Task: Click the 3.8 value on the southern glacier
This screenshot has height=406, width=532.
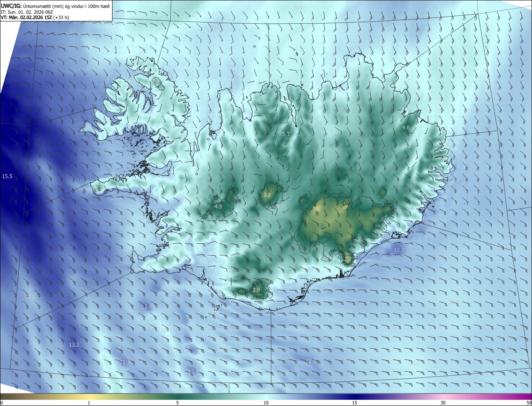Action: point(256,290)
